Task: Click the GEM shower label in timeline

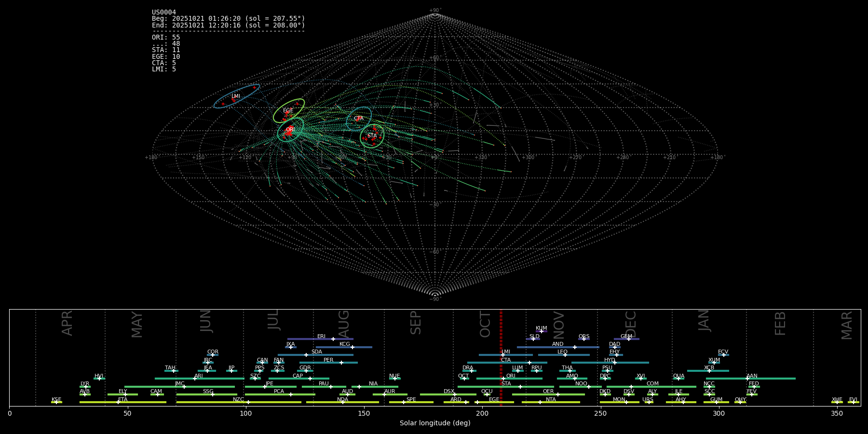Action: coord(626,337)
